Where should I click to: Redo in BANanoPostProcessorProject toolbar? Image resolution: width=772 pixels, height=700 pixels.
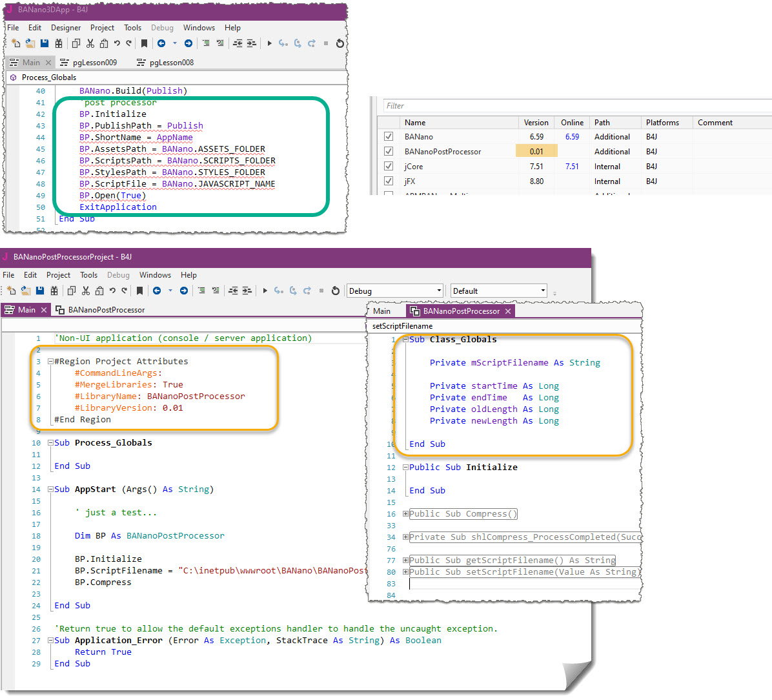coord(125,291)
